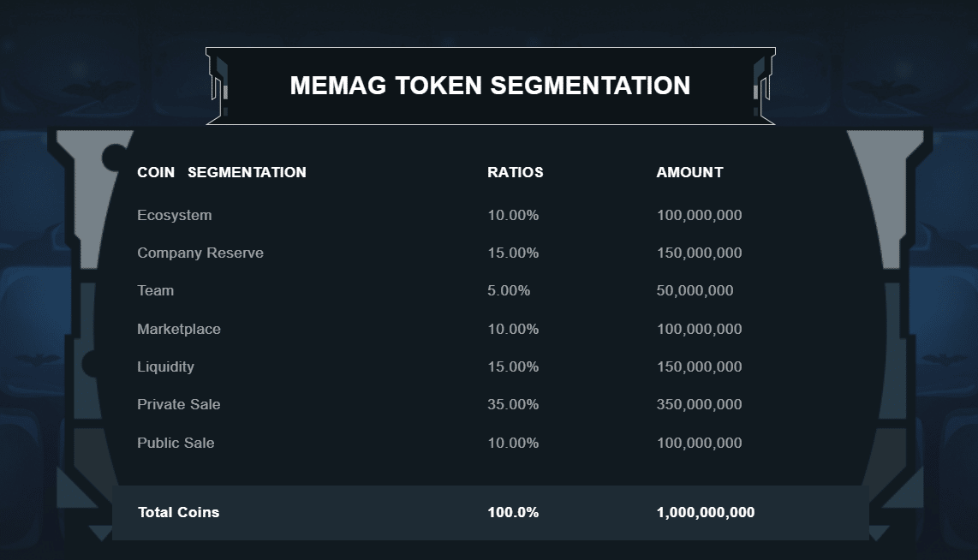The image size is (978, 560).
Task: Click the 5.00% Team ratio
Action: click(509, 290)
